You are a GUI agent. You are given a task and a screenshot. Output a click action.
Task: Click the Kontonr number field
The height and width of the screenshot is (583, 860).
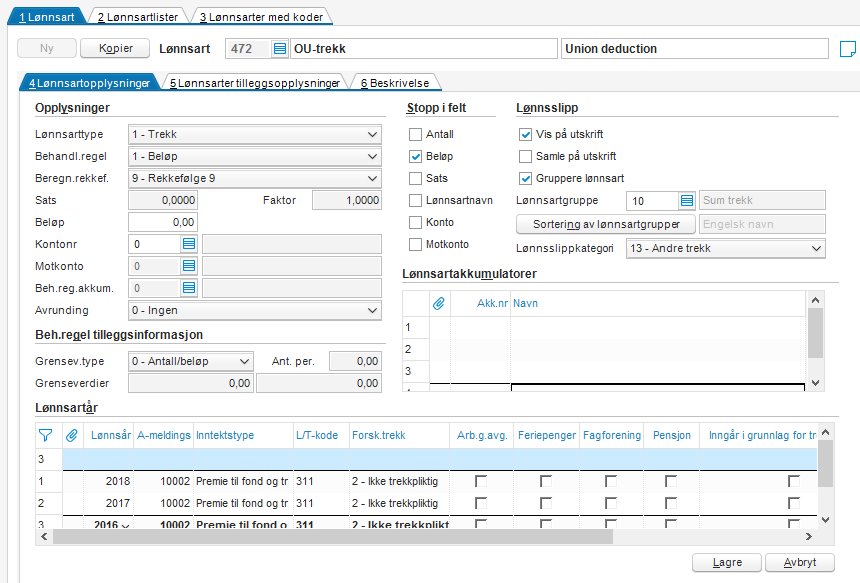[155, 244]
